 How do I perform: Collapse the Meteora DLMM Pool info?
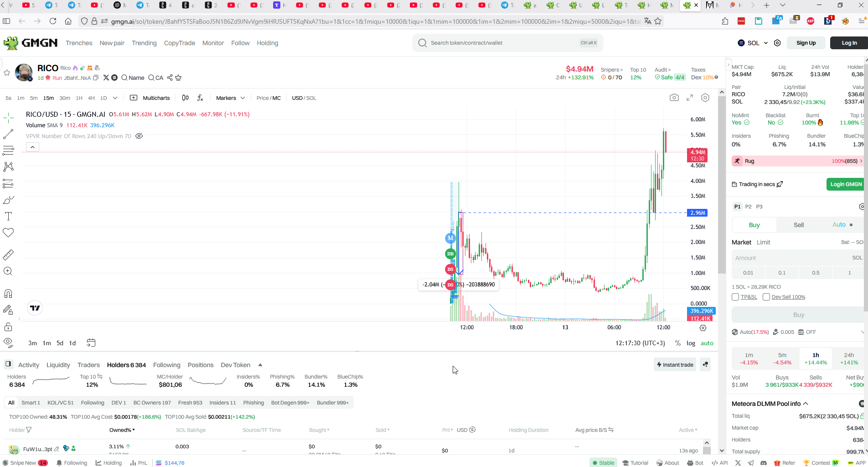[806, 404]
